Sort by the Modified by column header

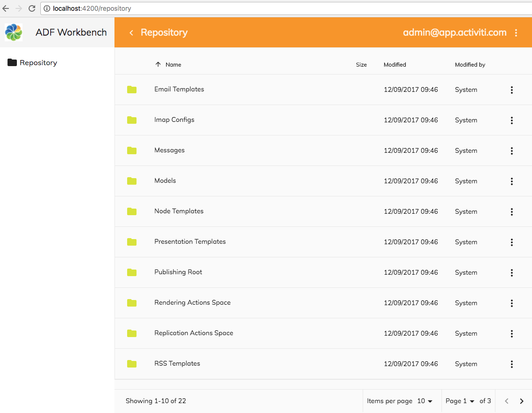pos(470,65)
